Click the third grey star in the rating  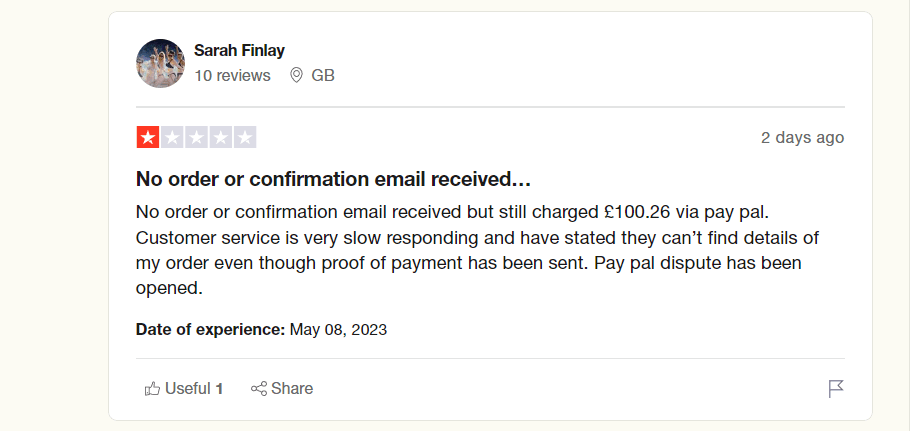click(196, 138)
